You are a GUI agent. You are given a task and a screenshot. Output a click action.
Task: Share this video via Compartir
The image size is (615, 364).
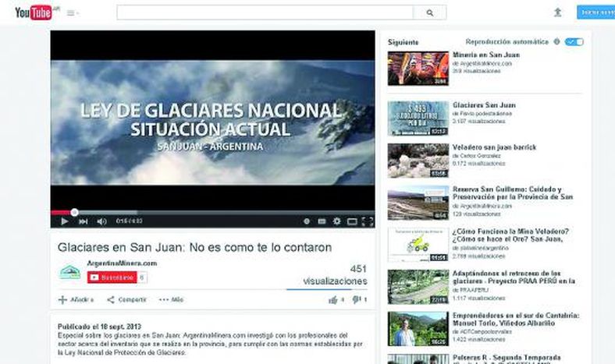[126, 300]
